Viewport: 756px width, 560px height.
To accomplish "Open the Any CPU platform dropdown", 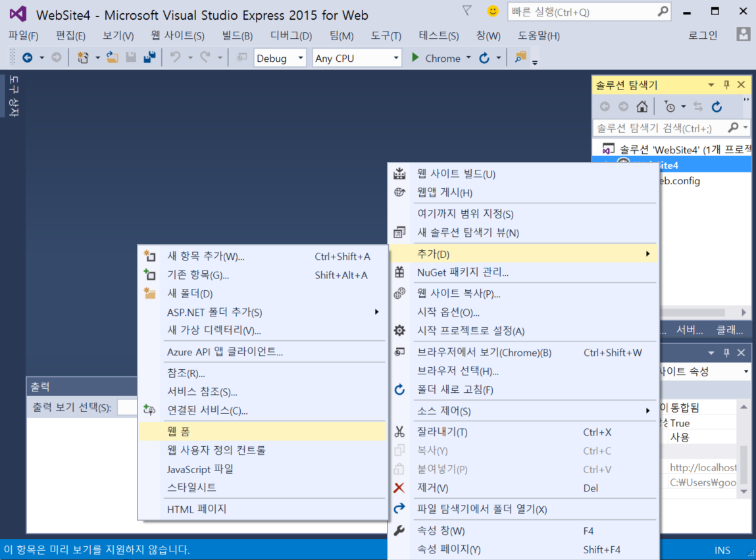I will coord(357,58).
